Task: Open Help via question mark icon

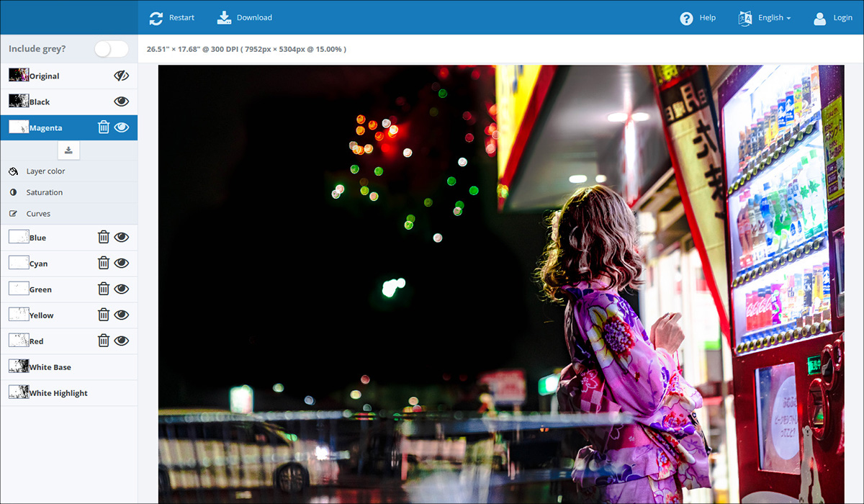Action: tap(686, 19)
